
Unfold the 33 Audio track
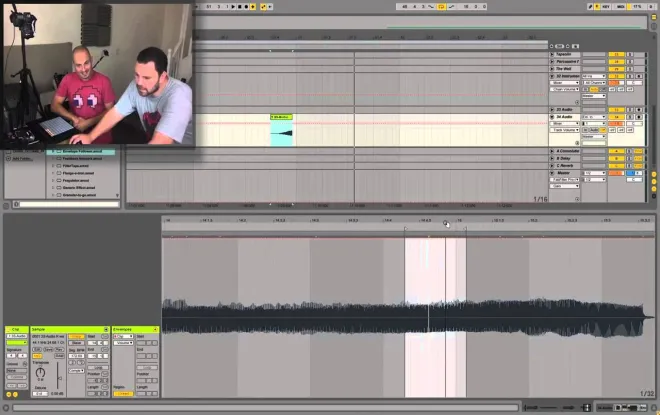pyautogui.click(x=552, y=109)
